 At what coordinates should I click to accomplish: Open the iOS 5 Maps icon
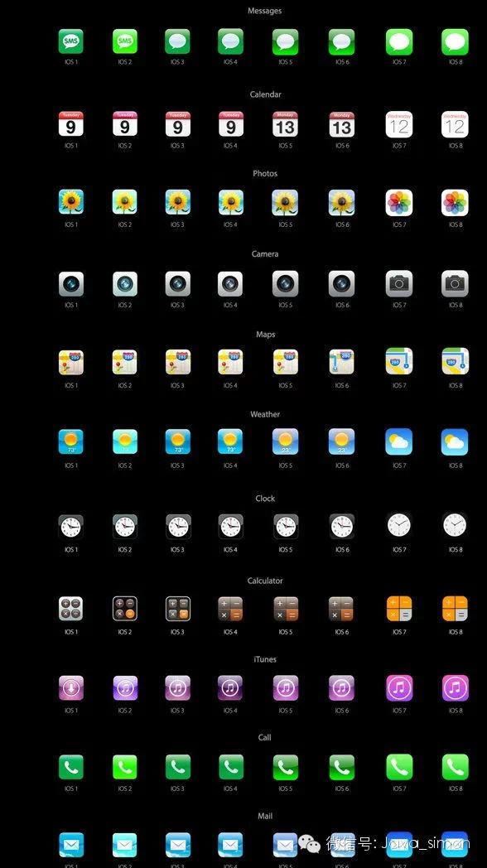pos(286,362)
